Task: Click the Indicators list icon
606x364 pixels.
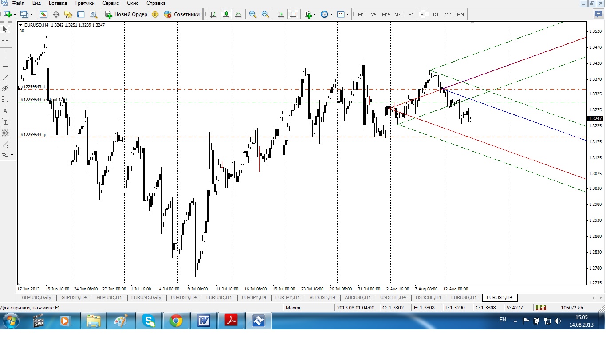Action: point(308,14)
